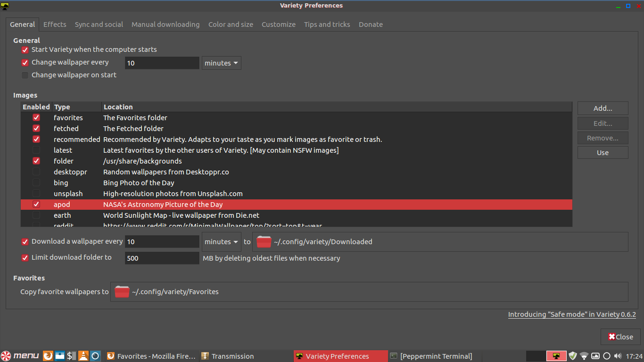Viewport: 644px width, 362px height.
Task: Open minutes dropdown for Change wallpaper every
Action: click(222, 63)
